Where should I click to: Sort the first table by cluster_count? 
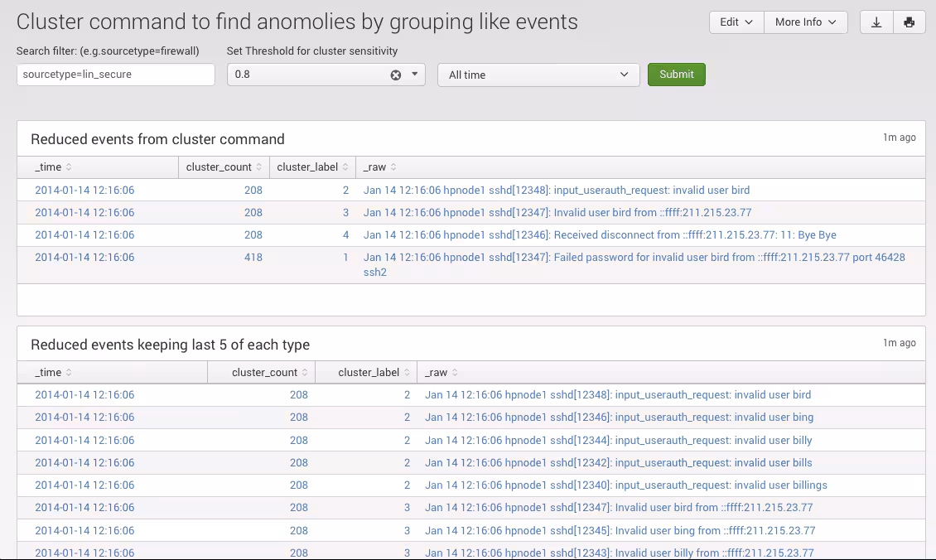tap(224, 167)
